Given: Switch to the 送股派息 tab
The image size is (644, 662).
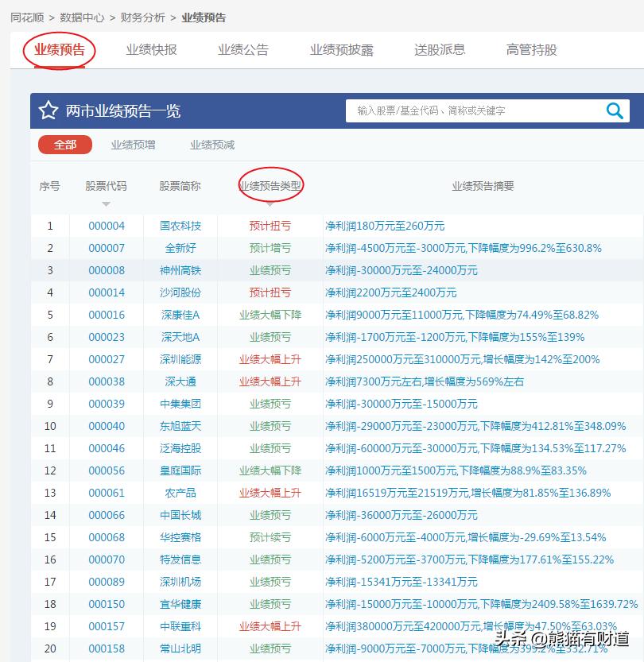Looking at the screenshot, I should (440, 48).
